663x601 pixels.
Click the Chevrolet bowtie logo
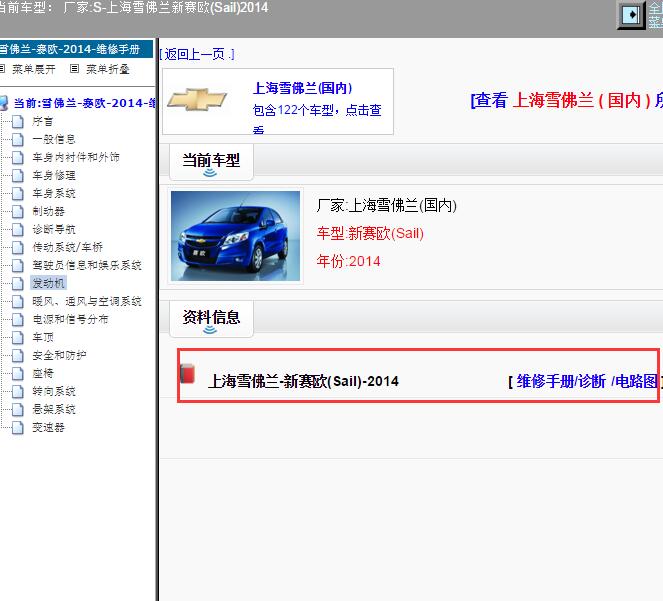point(197,100)
